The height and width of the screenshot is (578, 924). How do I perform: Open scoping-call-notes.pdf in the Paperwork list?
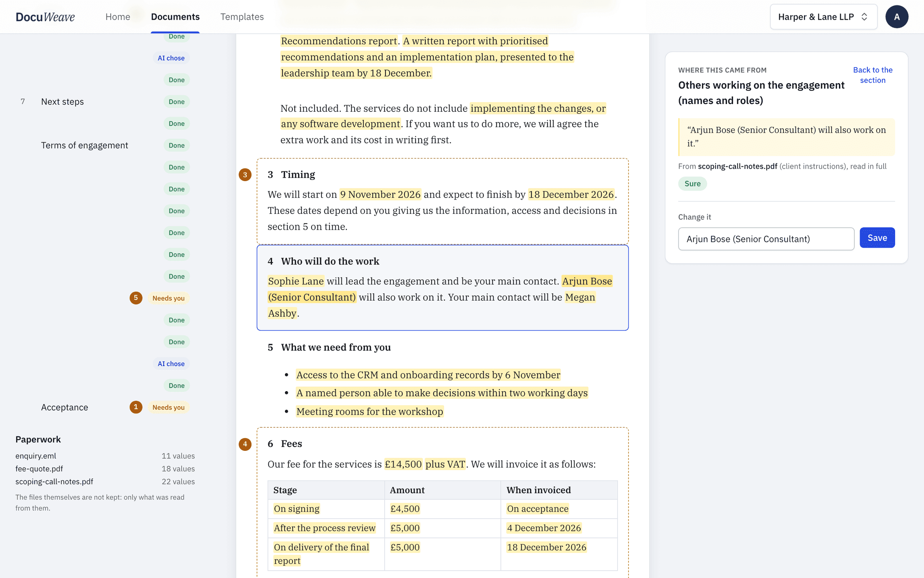(54, 482)
